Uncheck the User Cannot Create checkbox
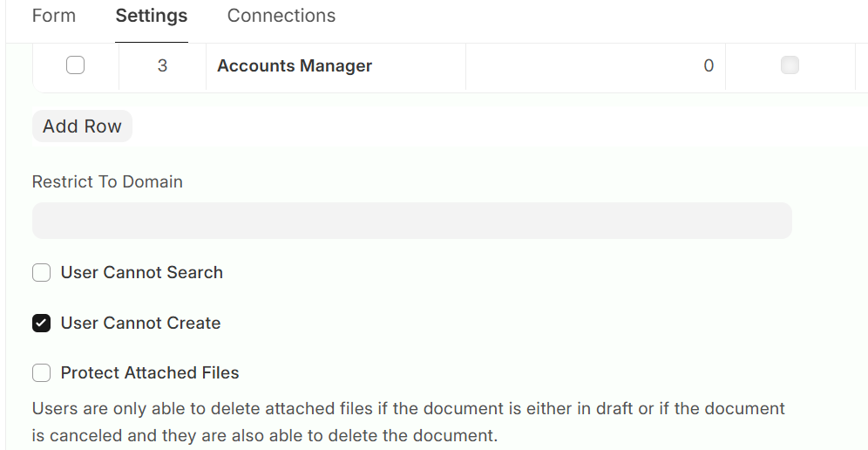This screenshot has height=450, width=868. 42,324
